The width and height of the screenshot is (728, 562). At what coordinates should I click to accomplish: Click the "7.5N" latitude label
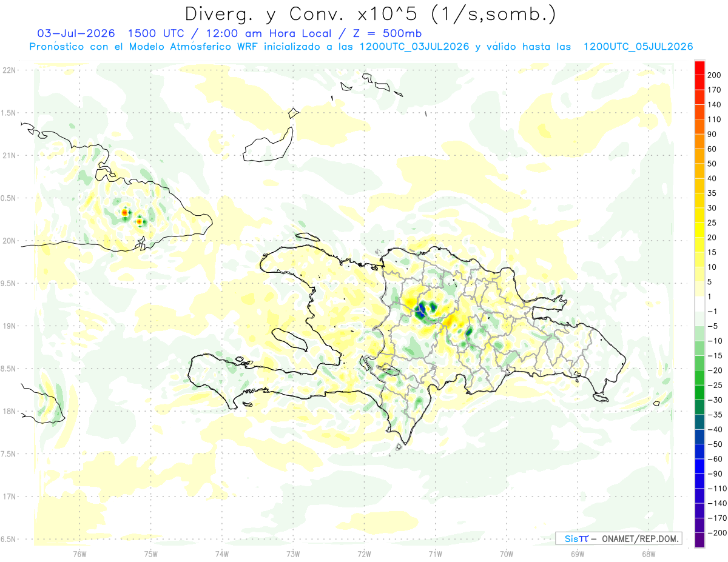pyautogui.click(x=9, y=454)
